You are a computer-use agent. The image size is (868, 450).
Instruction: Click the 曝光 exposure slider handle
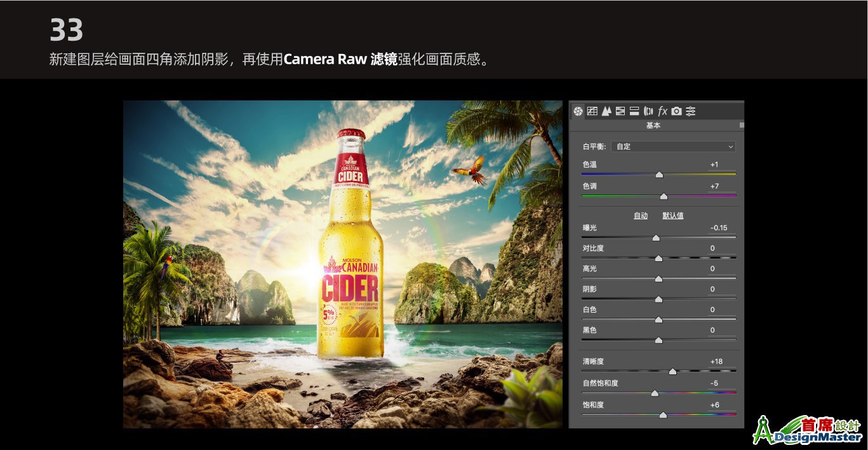click(656, 238)
